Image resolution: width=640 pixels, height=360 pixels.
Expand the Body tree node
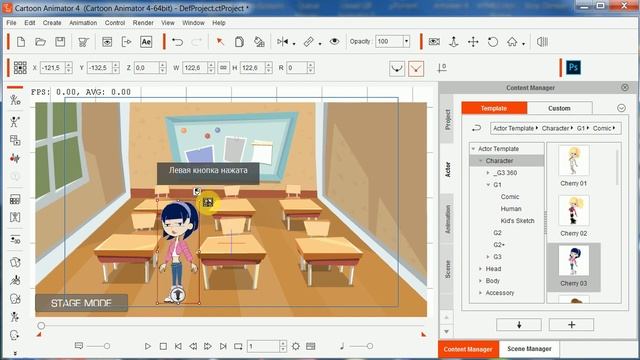[x=480, y=281]
